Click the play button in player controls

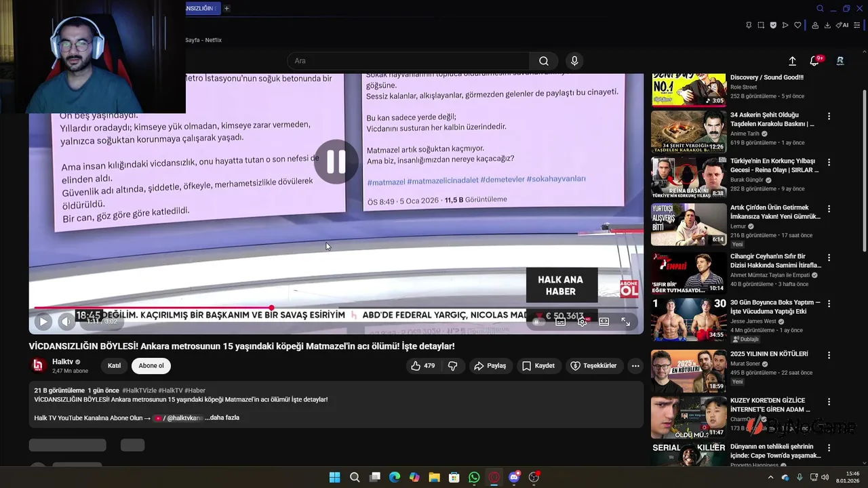coord(43,321)
